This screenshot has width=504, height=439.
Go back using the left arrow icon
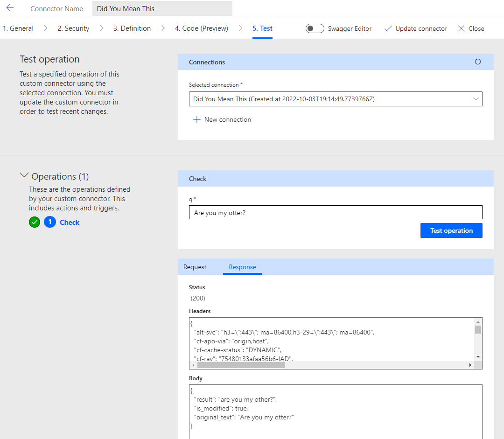point(10,8)
